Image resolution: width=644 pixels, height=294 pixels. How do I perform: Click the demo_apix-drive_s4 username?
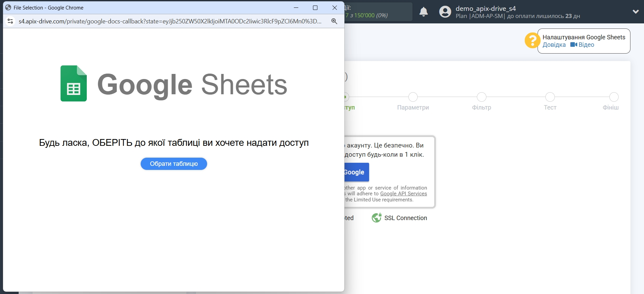(x=485, y=8)
